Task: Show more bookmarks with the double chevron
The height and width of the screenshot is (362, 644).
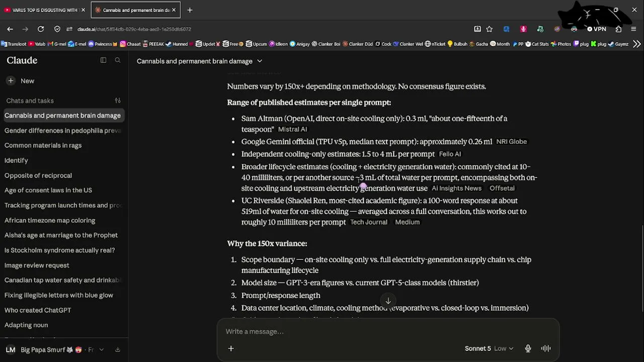Action: pyautogui.click(x=636, y=44)
